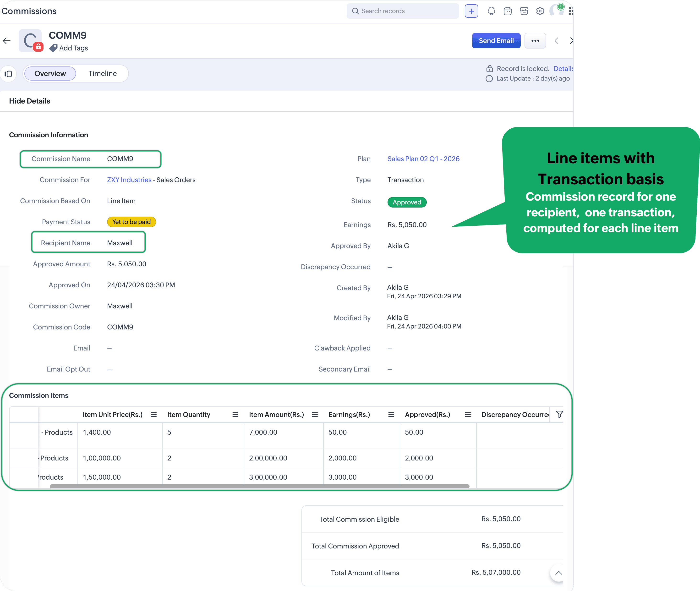700x591 pixels.
Task: Click the Commission Information section heading
Action: point(49,135)
